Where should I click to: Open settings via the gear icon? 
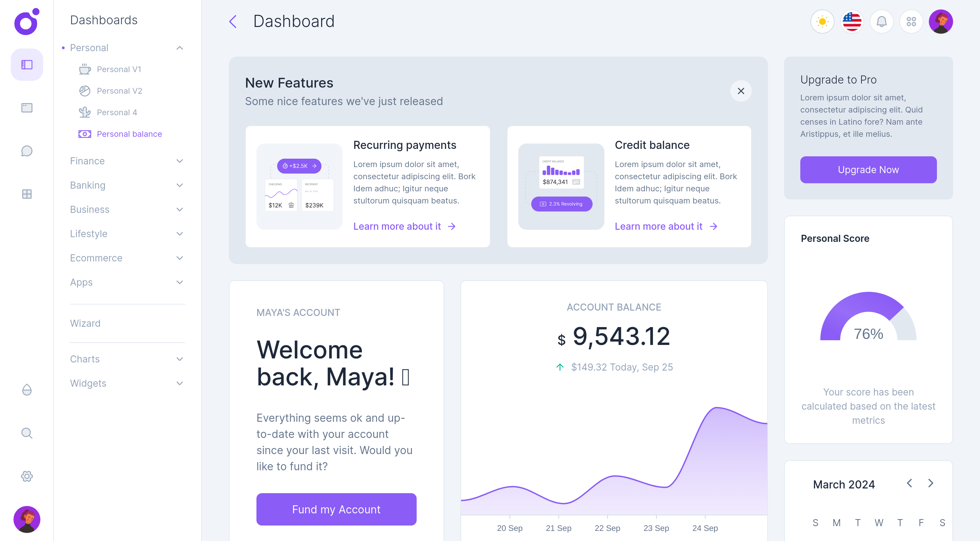[x=26, y=476]
